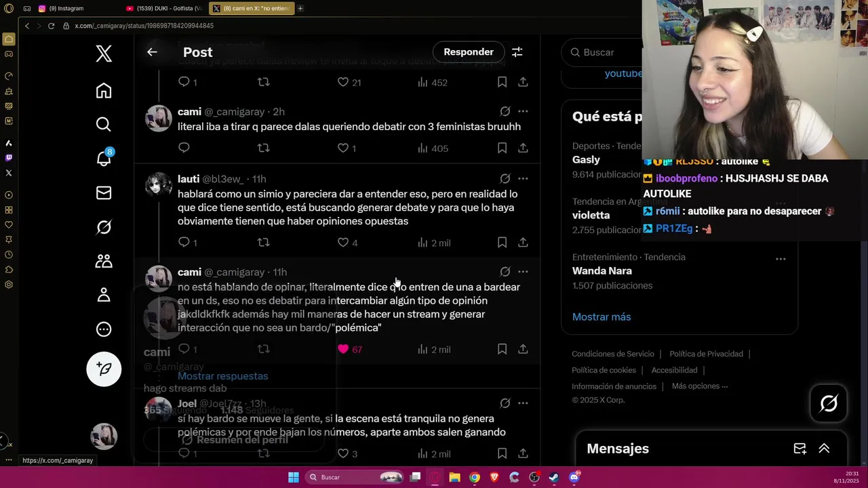Open floating Grok button above Mensajes

pyautogui.click(x=829, y=403)
